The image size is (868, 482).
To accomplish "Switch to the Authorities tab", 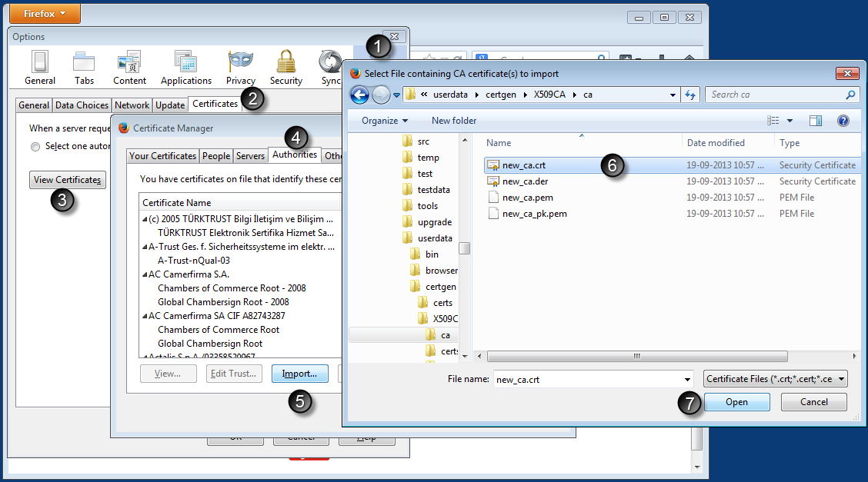I will point(294,155).
